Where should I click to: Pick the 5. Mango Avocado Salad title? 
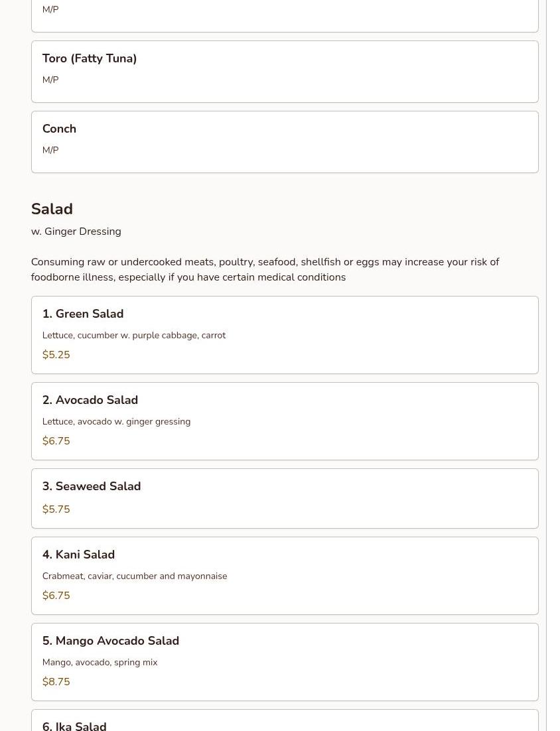tap(111, 641)
